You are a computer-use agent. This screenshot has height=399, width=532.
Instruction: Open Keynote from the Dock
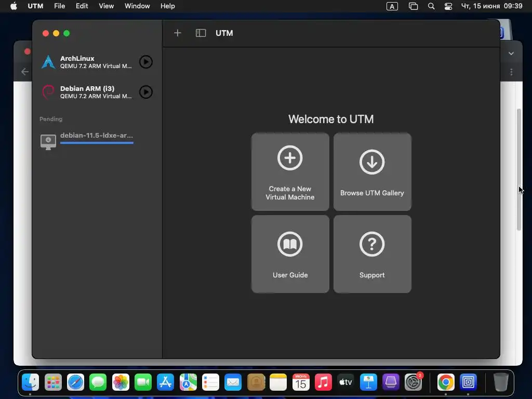368,382
